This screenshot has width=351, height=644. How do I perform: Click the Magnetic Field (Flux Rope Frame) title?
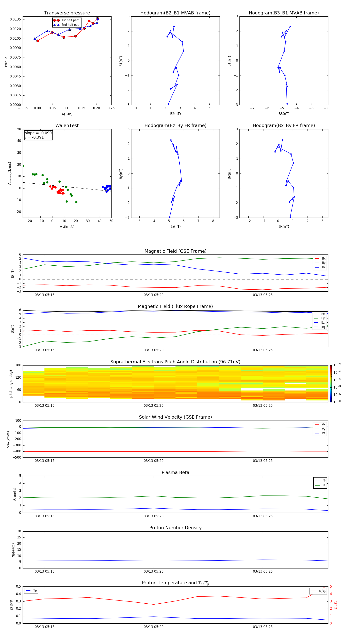pyautogui.click(x=175, y=307)
